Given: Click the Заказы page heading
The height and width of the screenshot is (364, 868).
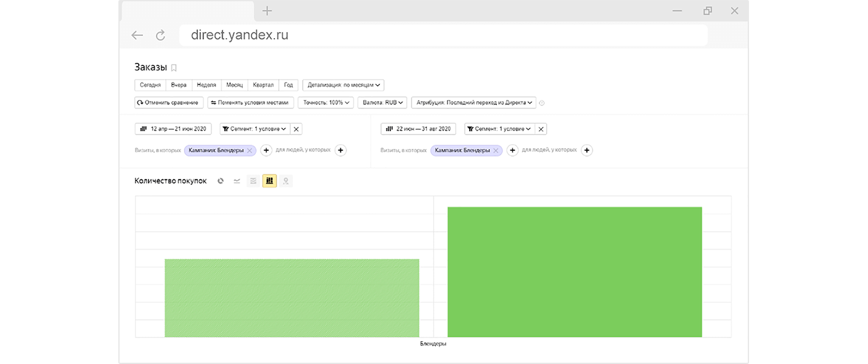Looking at the screenshot, I should (150, 68).
